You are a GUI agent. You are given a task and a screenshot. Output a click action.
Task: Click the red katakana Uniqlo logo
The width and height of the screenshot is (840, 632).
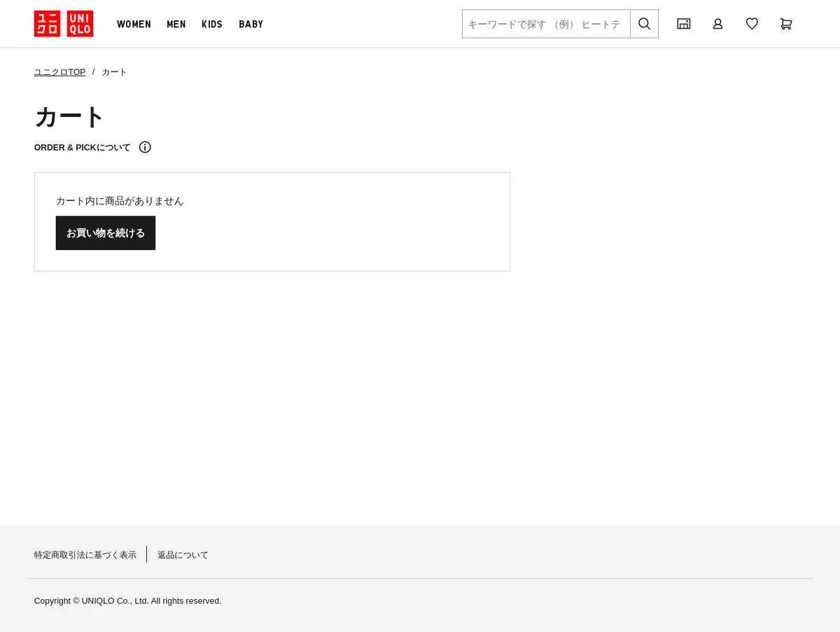pos(47,24)
